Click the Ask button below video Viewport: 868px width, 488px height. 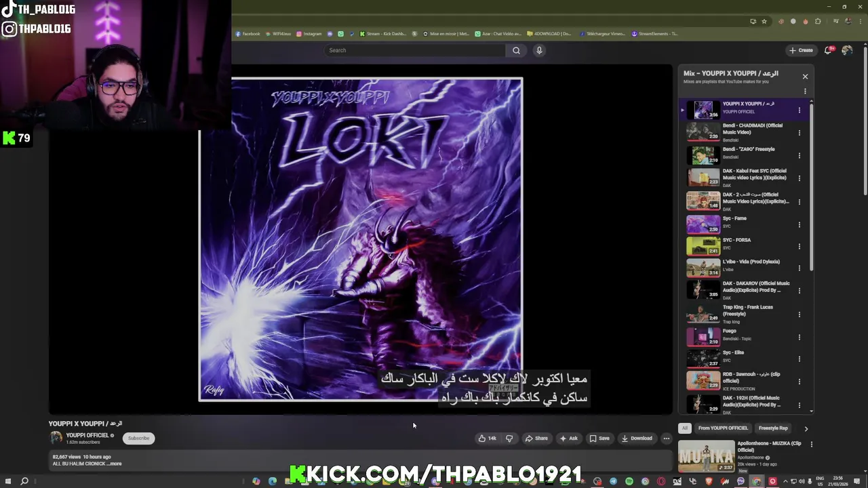pos(568,438)
